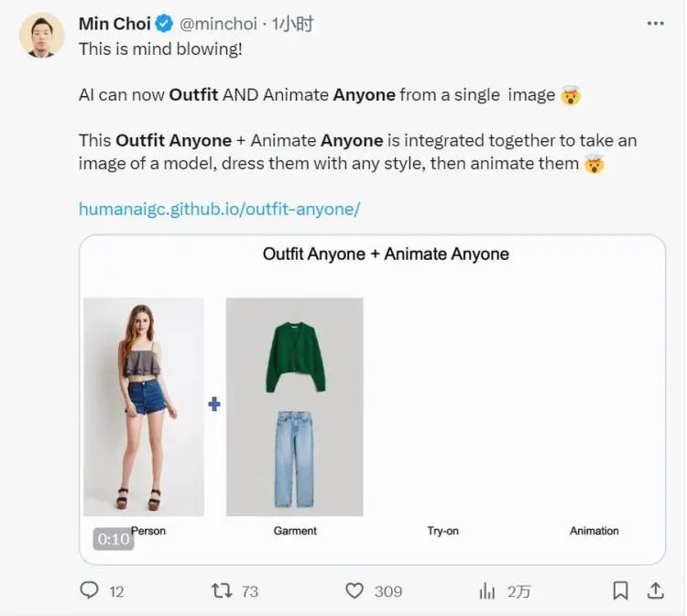Image resolution: width=687 pixels, height=616 pixels.
Task: Click the 309 likes count
Action: pos(388,591)
